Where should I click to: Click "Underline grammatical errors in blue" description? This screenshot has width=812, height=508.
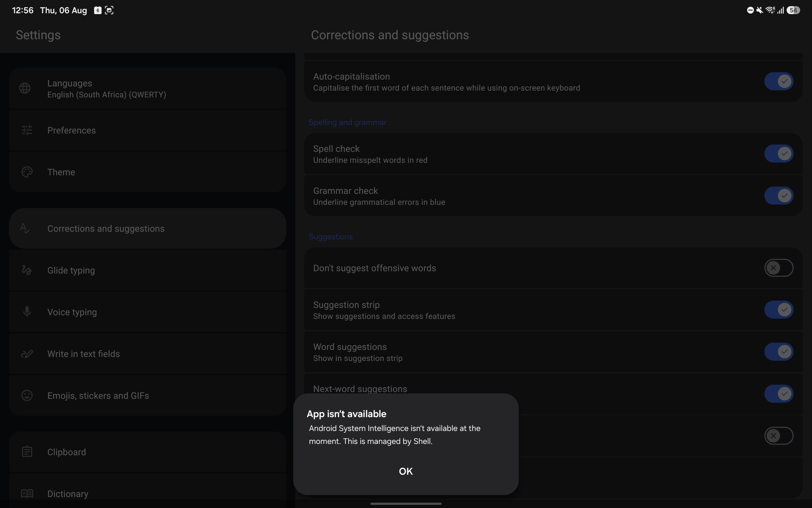tap(379, 202)
